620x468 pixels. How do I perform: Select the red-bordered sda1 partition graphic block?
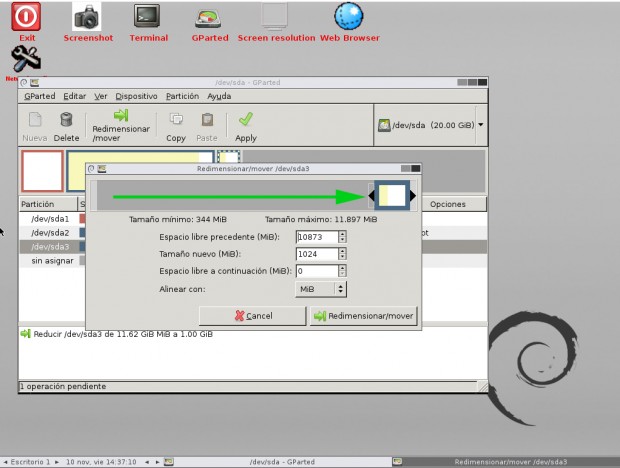pyautogui.click(x=42, y=171)
